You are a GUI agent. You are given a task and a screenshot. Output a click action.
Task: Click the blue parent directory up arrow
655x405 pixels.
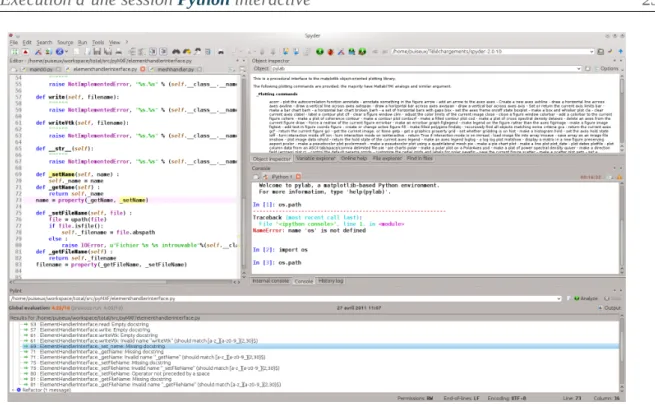pos(621,51)
